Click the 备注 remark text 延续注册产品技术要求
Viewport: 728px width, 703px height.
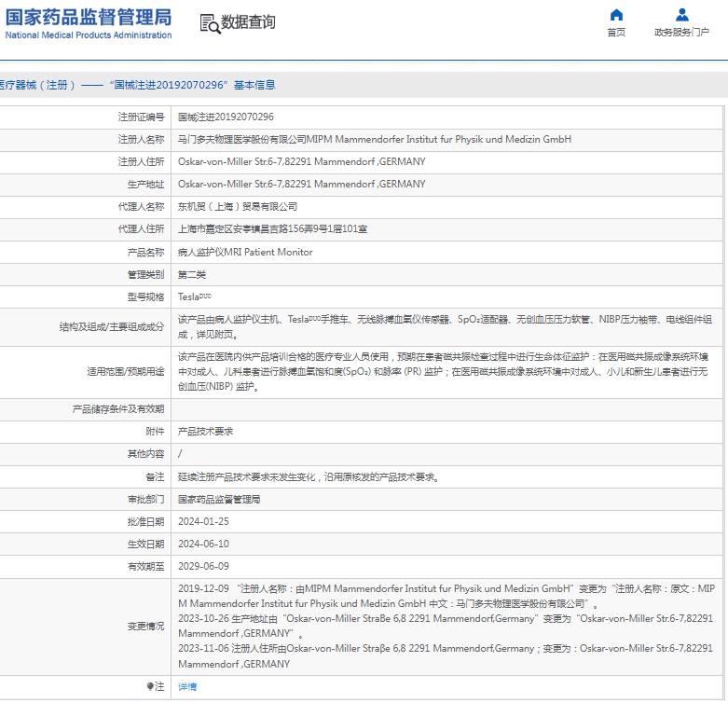click(309, 476)
